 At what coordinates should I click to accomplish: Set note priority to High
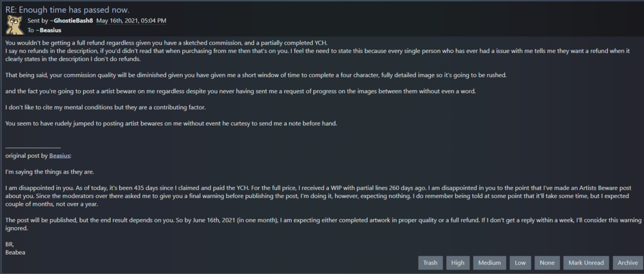[457, 263]
